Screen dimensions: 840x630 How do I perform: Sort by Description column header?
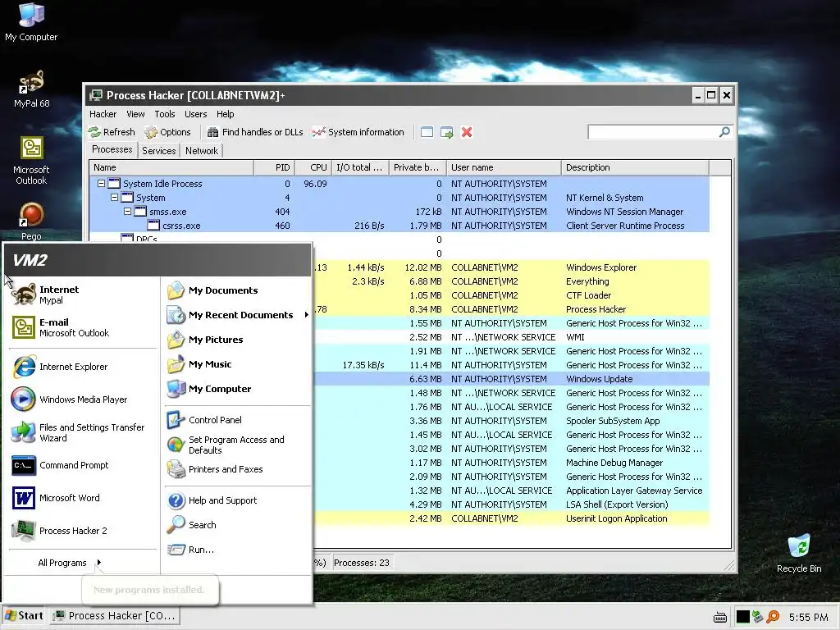[635, 167]
